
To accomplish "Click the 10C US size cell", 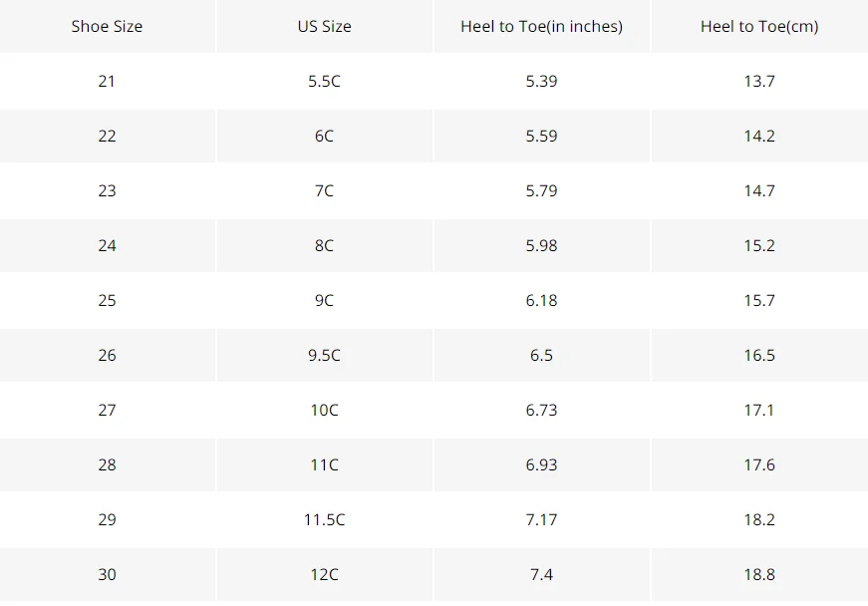I will 325,410.
